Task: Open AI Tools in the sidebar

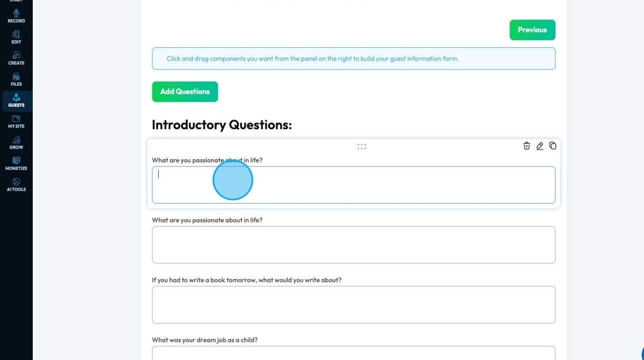Action: click(x=16, y=185)
